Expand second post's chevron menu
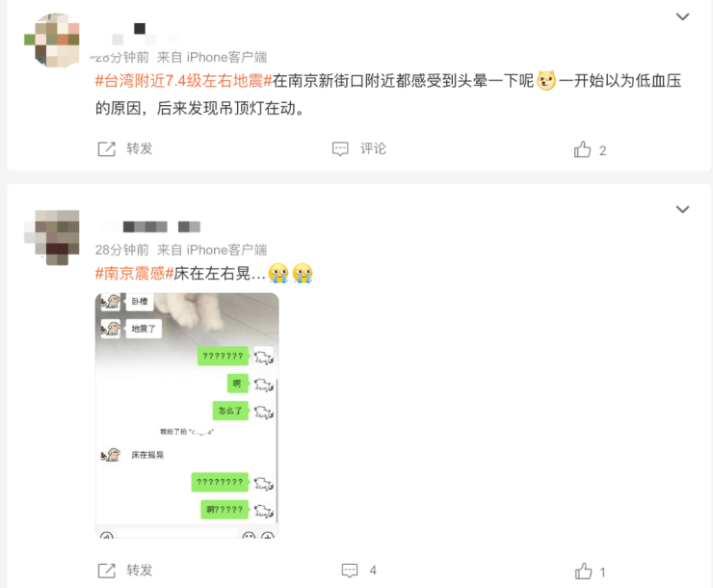Screen dimensions: 713x588 pyautogui.click(x=682, y=209)
